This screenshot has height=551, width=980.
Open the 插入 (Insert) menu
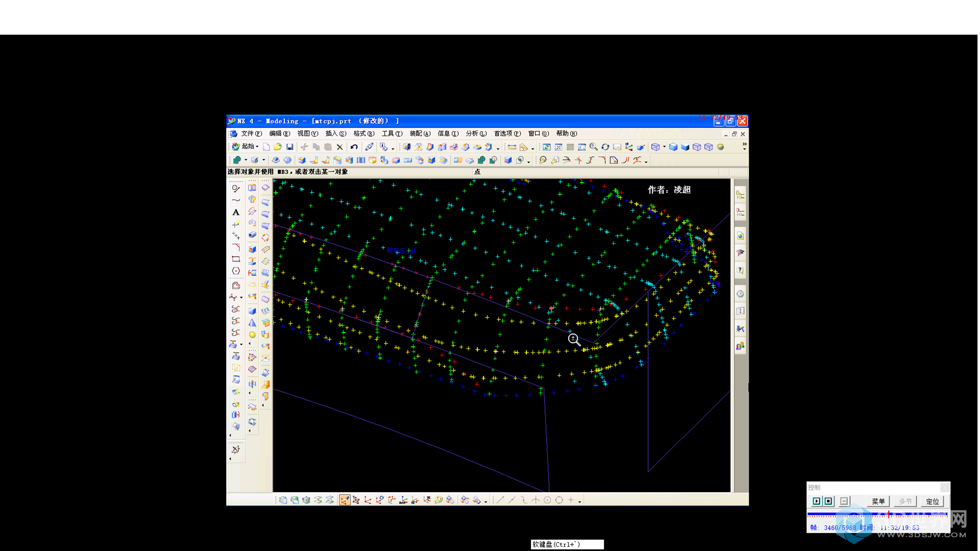click(335, 134)
